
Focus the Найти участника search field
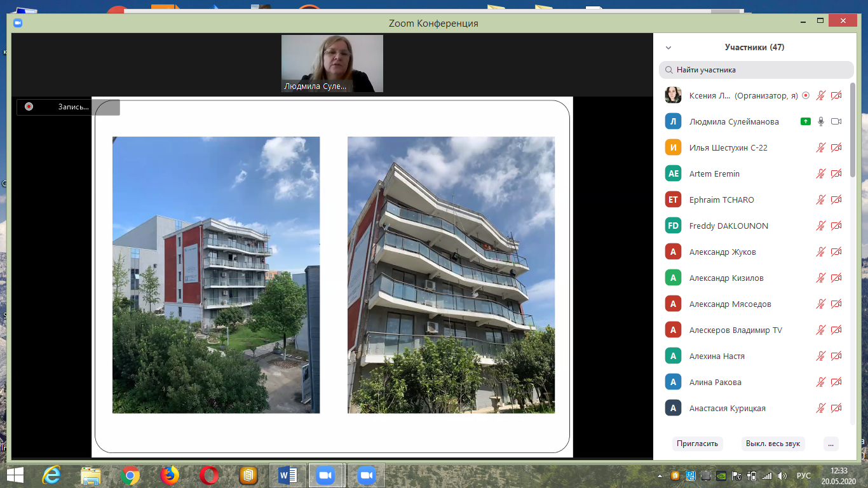pyautogui.click(x=756, y=70)
